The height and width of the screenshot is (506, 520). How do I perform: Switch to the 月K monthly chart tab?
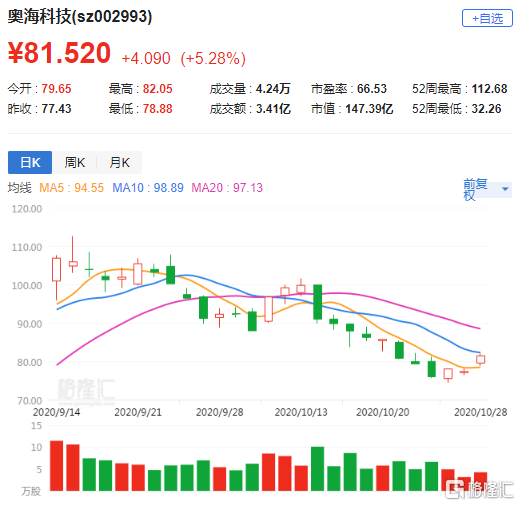(x=119, y=162)
